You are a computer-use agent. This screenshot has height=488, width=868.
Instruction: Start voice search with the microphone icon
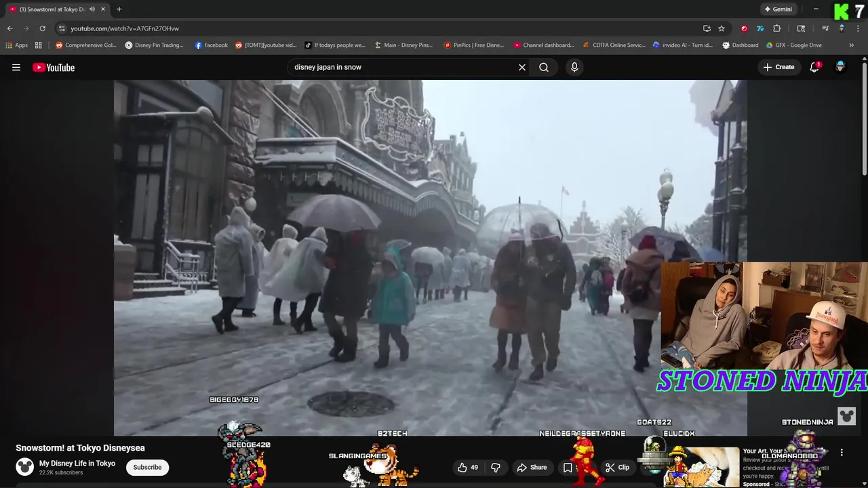point(574,67)
